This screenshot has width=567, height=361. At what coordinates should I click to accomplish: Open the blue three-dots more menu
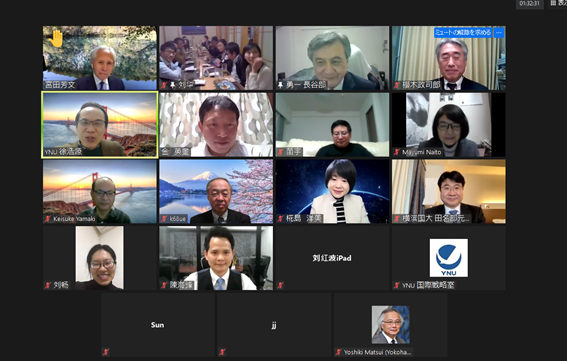point(499,33)
